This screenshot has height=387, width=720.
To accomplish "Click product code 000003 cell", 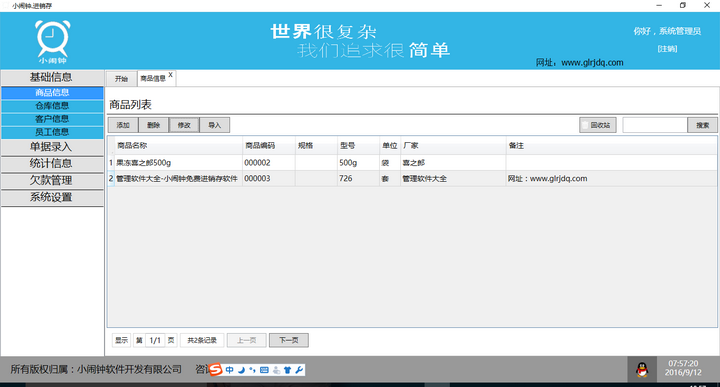I will pyautogui.click(x=269, y=179).
